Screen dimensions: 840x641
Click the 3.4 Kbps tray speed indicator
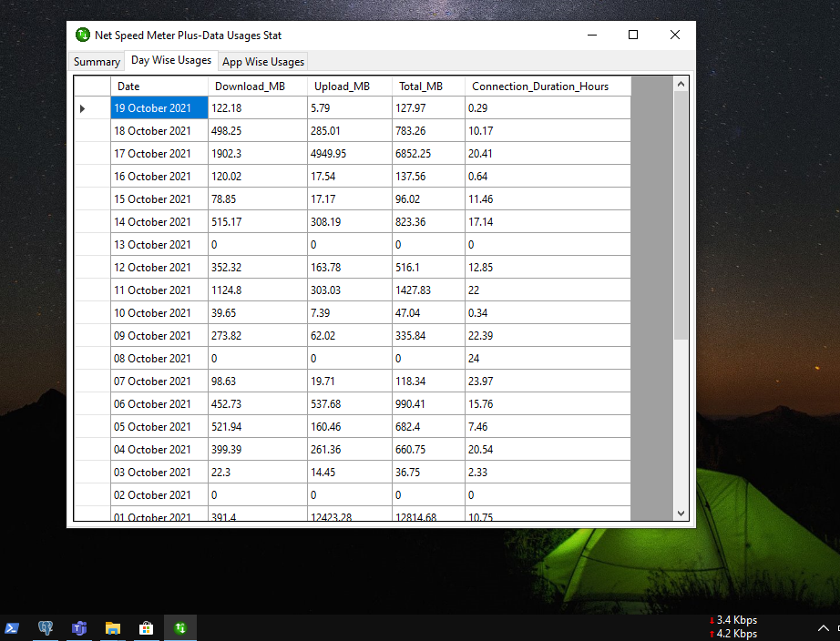point(732,620)
